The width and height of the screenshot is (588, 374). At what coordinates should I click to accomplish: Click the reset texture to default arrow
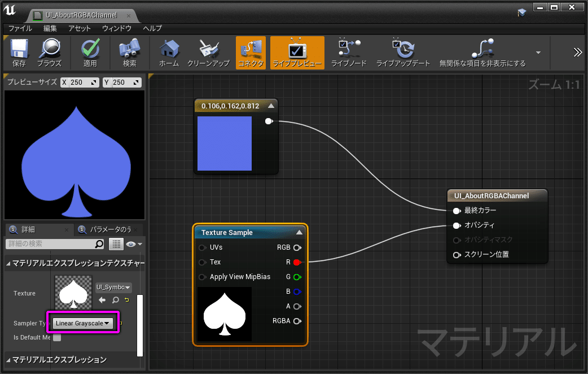pyautogui.click(x=127, y=299)
